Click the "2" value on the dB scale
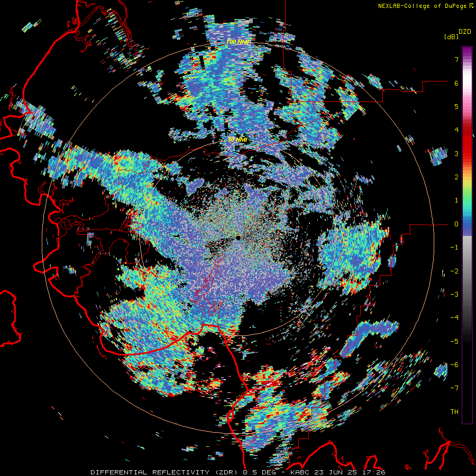This screenshot has width=476, height=476. pyautogui.click(x=456, y=177)
